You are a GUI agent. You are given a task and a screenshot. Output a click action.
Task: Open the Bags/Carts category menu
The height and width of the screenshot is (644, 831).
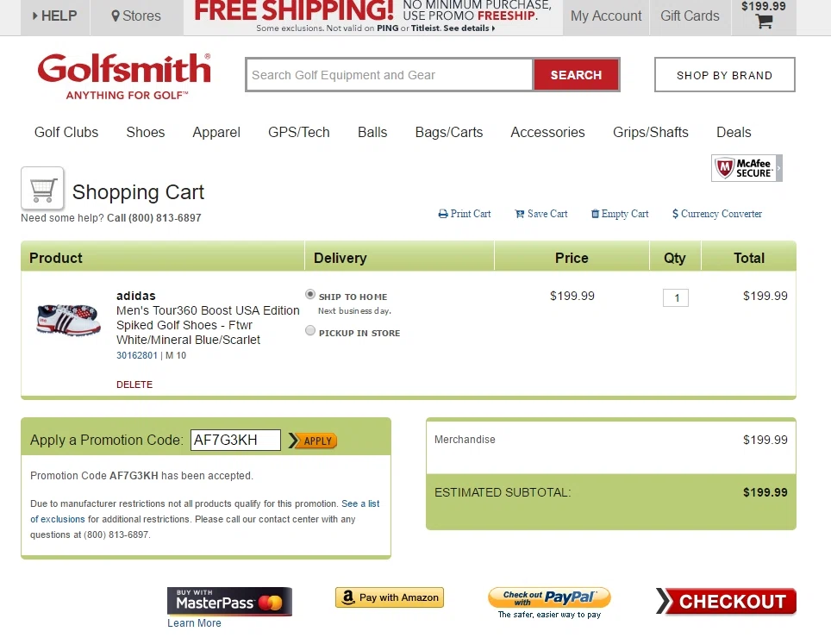449,132
